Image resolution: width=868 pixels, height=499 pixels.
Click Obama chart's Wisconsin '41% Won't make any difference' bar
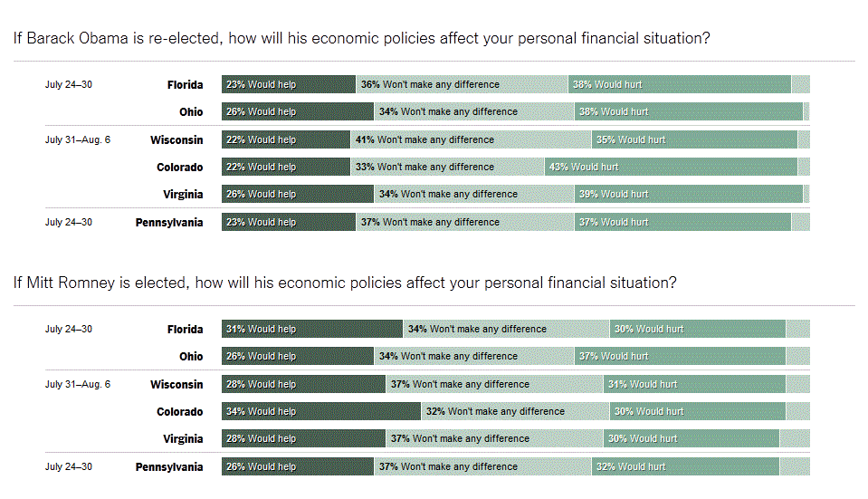point(471,140)
